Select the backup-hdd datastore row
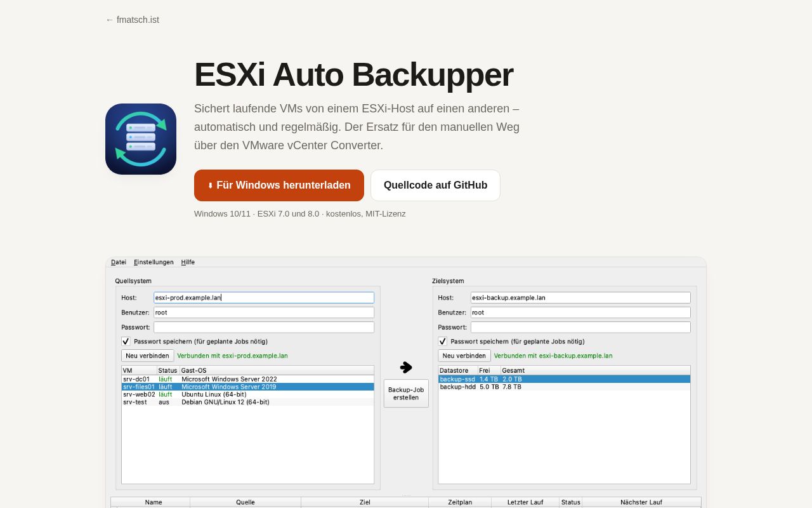 [x=564, y=387]
